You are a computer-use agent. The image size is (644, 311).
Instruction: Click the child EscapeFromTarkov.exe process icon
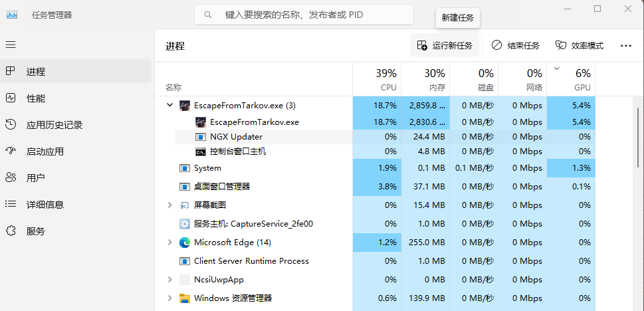201,122
